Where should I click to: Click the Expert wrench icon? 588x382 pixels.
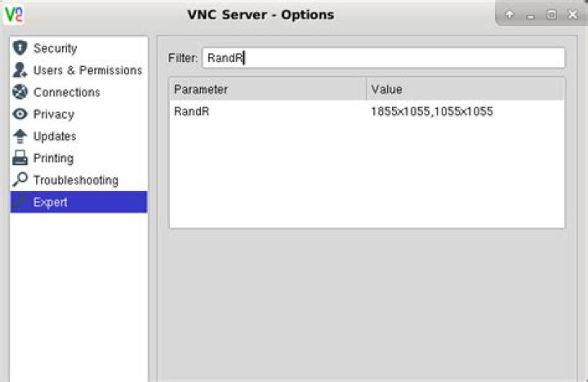point(20,202)
